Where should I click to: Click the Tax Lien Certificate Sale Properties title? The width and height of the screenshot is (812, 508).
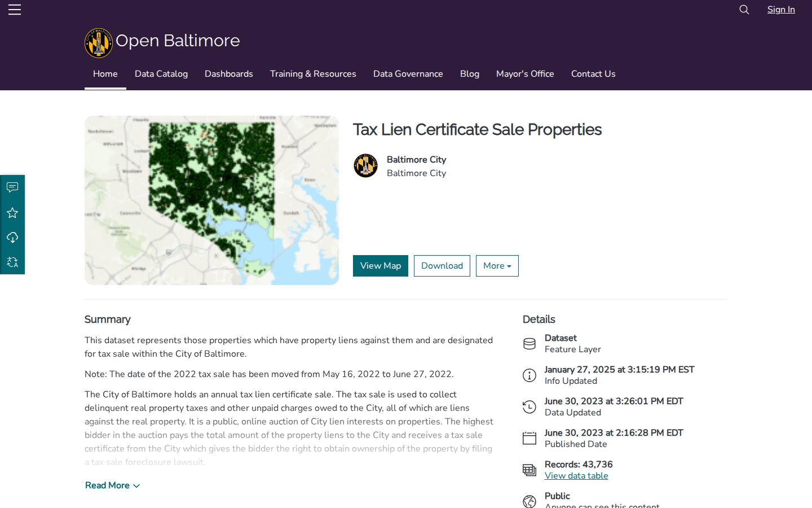477,130
